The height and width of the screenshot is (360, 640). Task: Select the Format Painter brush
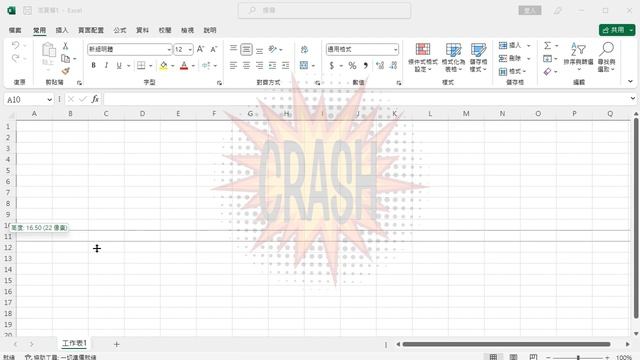coord(65,71)
